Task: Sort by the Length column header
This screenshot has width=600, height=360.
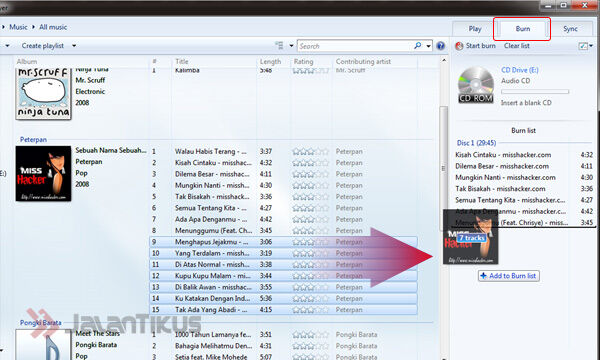Action: 270,61
